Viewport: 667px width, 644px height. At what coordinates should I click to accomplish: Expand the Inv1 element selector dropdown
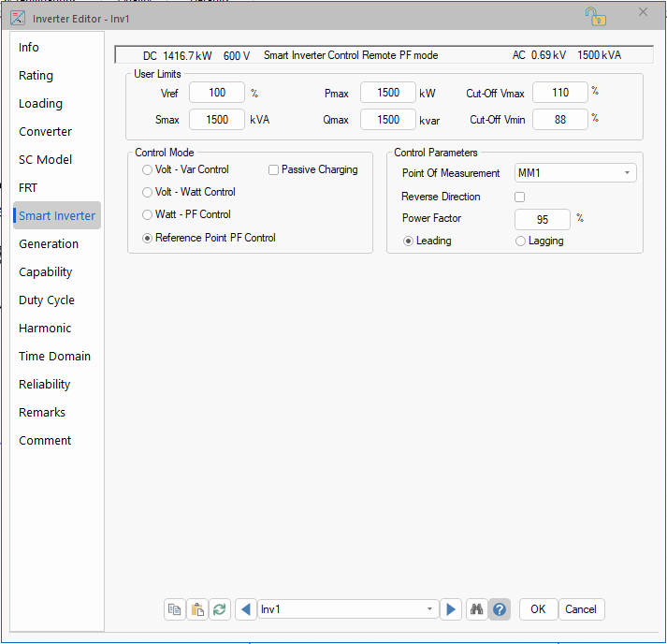click(x=430, y=609)
